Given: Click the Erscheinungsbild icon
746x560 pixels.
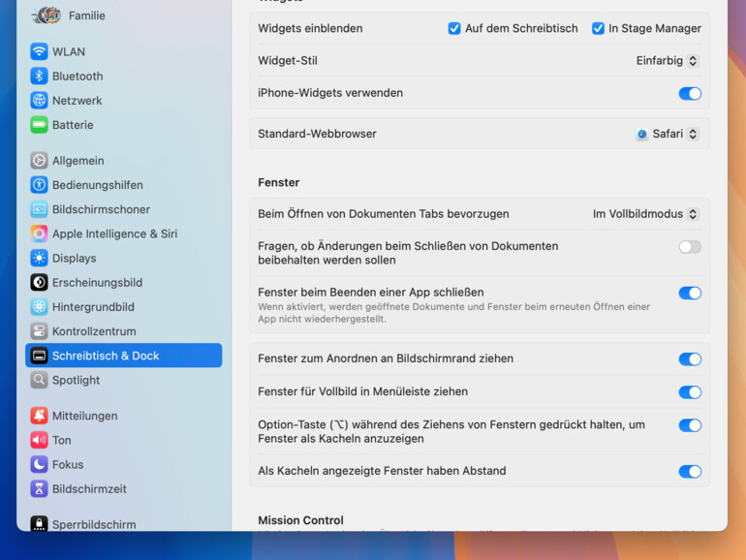Looking at the screenshot, I should tap(39, 282).
